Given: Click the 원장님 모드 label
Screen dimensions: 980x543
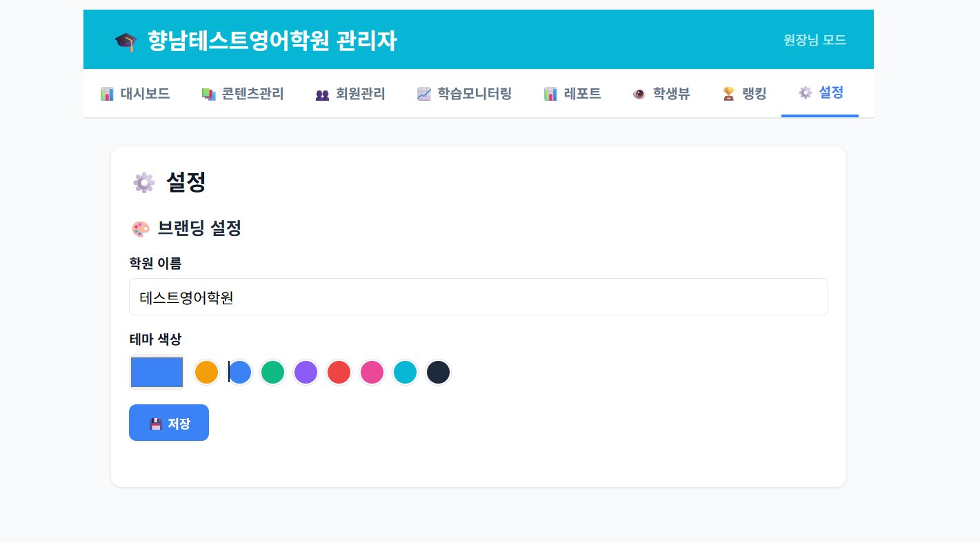Looking at the screenshot, I should (814, 40).
